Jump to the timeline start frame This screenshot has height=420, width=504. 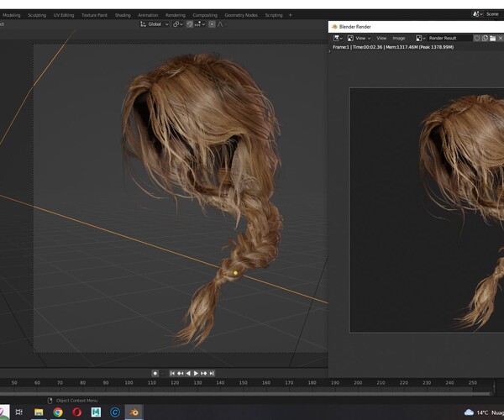click(x=172, y=374)
